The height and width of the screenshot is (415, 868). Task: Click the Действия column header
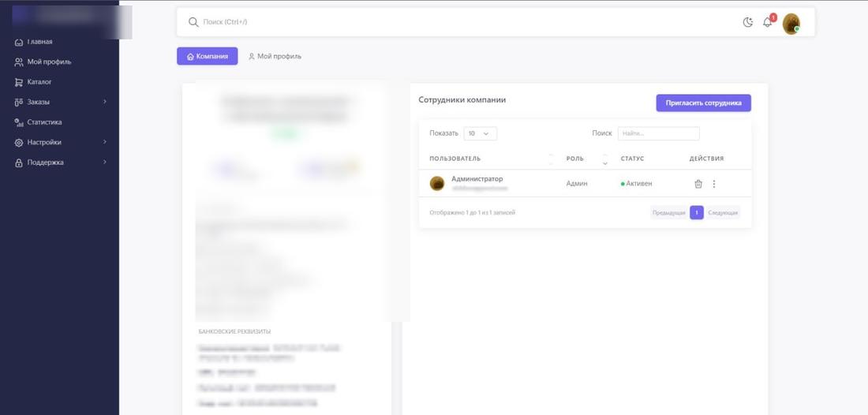[x=706, y=159]
